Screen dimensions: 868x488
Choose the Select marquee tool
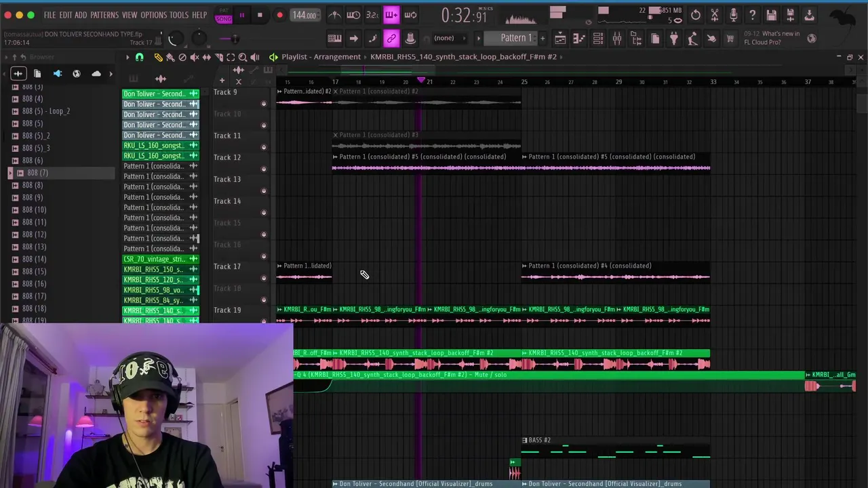point(231,58)
